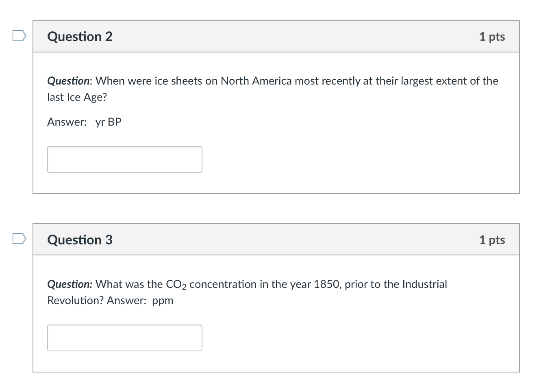
Task: Click the Question 2 answer input box
Action: (124, 159)
